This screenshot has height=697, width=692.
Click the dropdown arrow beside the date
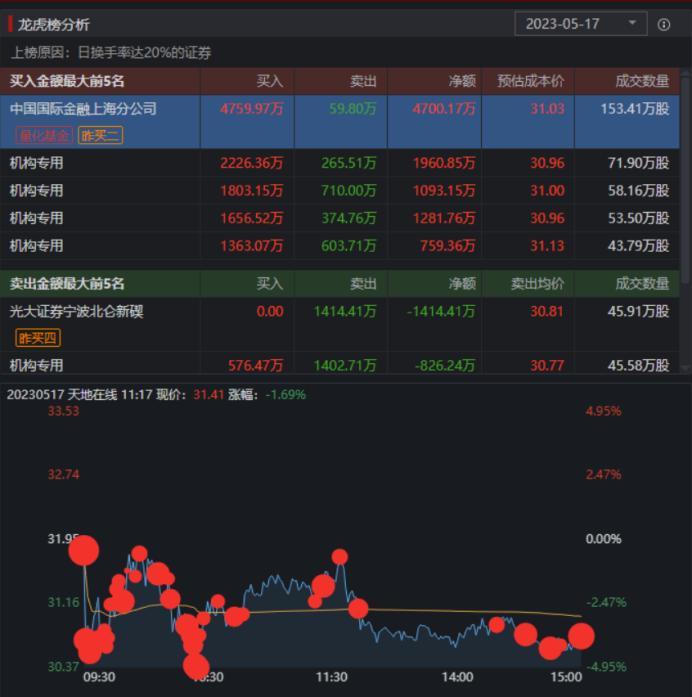[632, 23]
